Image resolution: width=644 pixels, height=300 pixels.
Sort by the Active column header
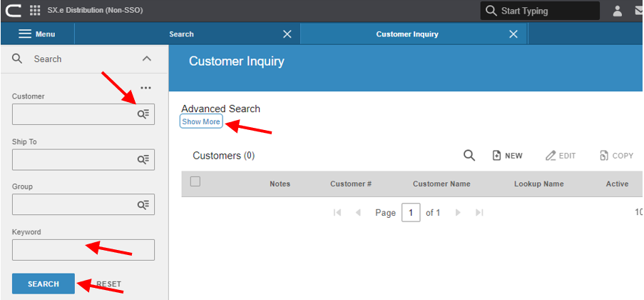tap(618, 184)
